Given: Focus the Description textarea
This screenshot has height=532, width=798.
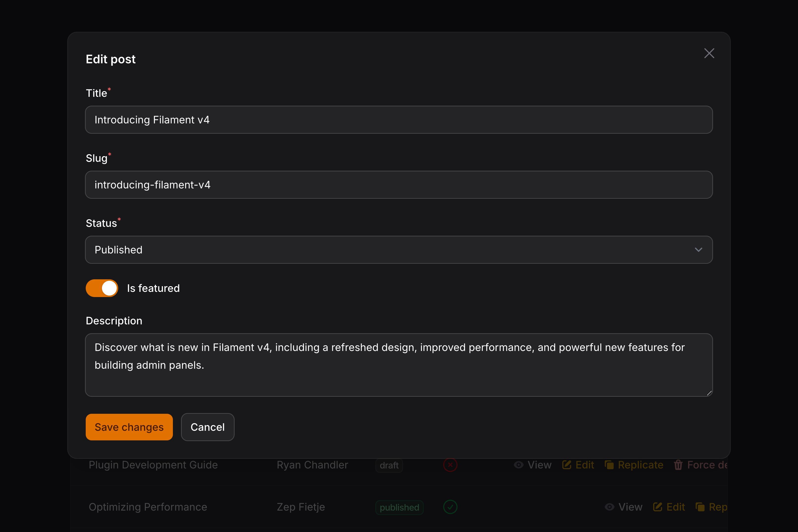Looking at the screenshot, I should pyautogui.click(x=399, y=365).
